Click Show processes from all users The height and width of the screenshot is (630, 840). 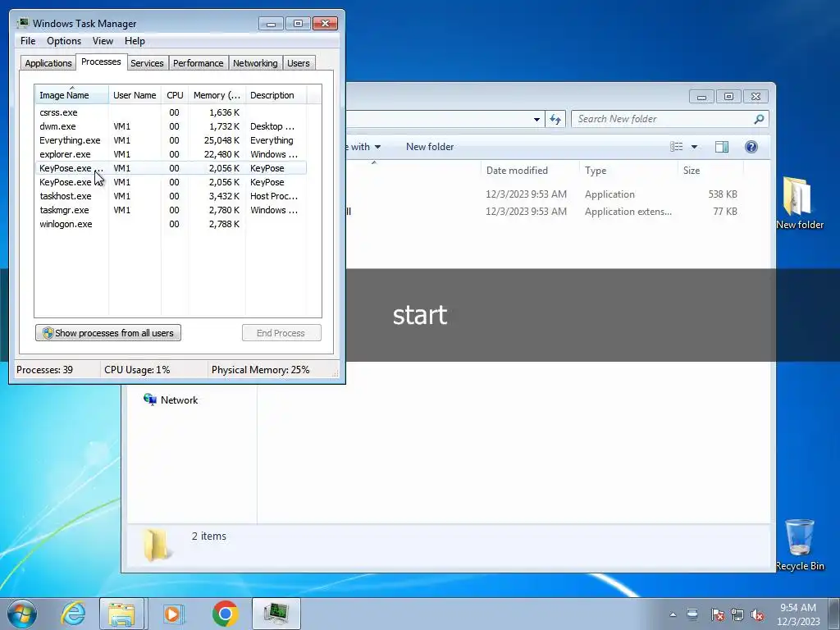pos(108,333)
